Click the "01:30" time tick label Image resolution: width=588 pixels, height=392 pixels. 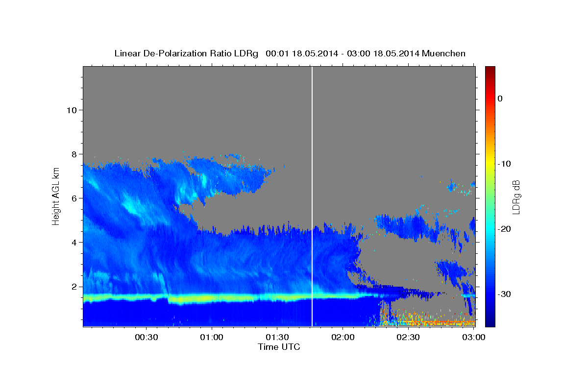pyautogui.click(x=277, y=338)
